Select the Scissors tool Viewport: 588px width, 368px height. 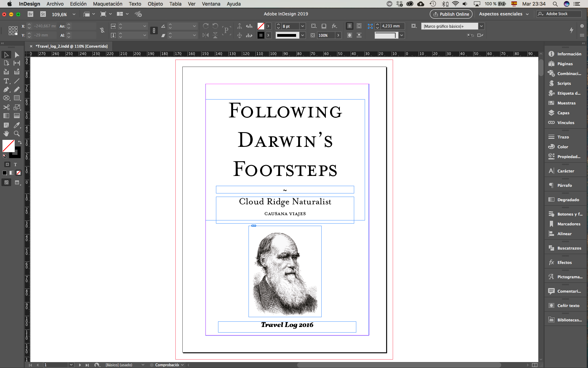click(6, 107)
